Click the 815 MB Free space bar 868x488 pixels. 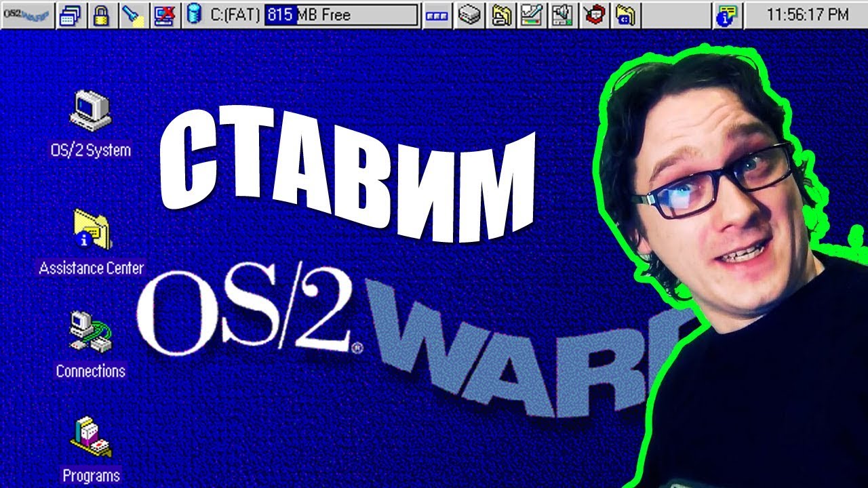[x=341, y=14]
